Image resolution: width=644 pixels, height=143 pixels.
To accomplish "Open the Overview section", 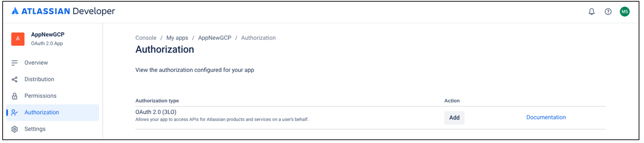I will coord(36,63).
